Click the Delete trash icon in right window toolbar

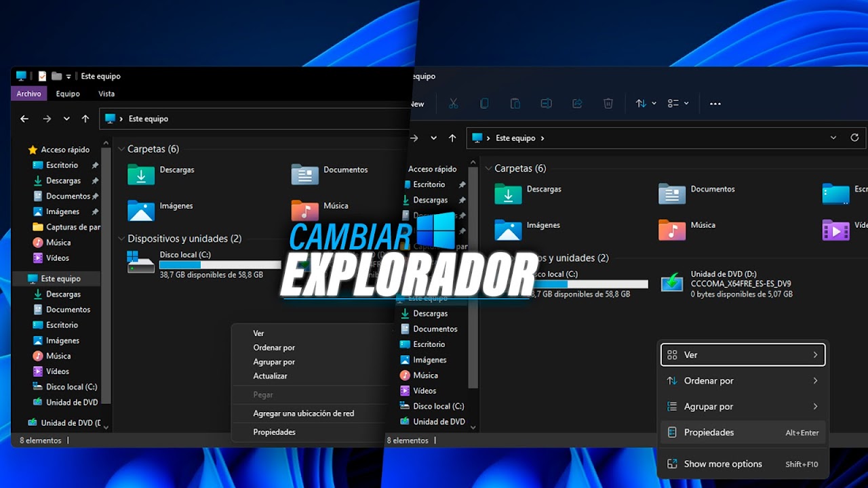click(x=608, y=104)
